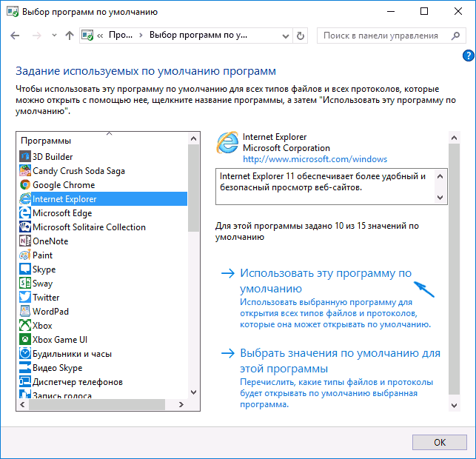This screenshot has height=459, width=476.
Task: Confirm with the OK button
Action: pyautogui.click(x=439, y=442)
